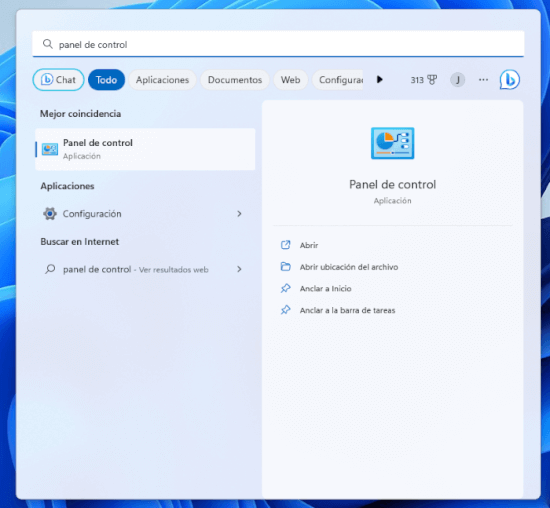
Task: Click the Abrir open-window icon
Action: [x=286, y=245]
